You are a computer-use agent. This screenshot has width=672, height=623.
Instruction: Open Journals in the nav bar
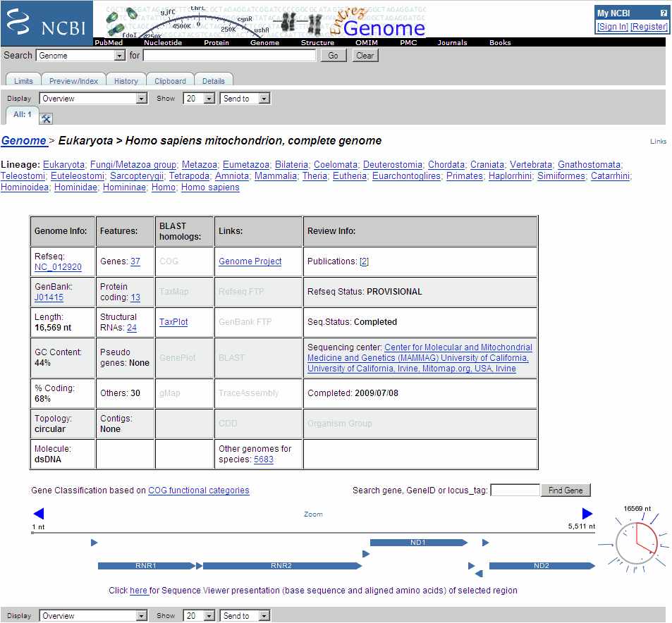[452, 42]
